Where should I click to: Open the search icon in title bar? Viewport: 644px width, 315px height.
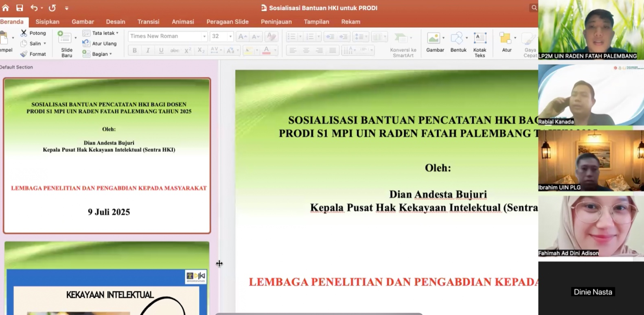coord(534,8)
